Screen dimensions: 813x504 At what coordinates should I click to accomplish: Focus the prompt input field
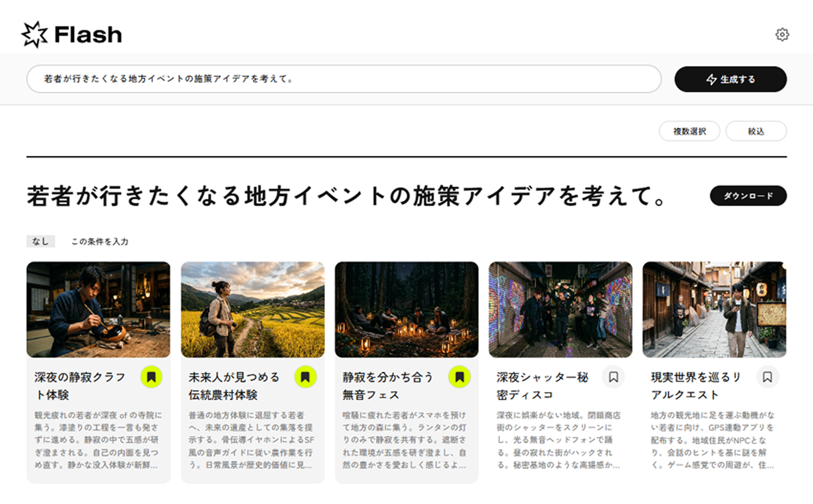pos(344,79)
